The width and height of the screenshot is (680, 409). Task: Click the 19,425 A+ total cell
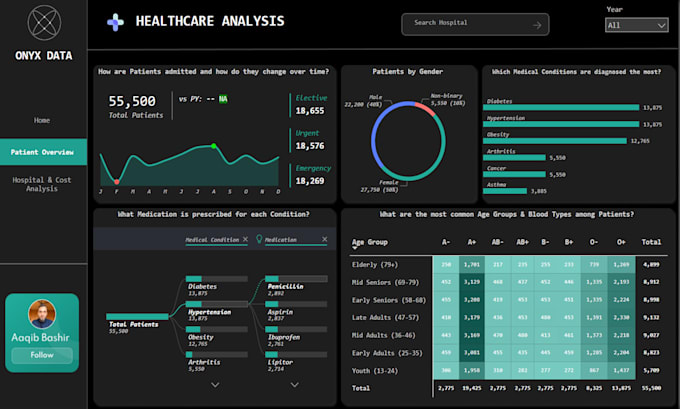pos(472,388)
